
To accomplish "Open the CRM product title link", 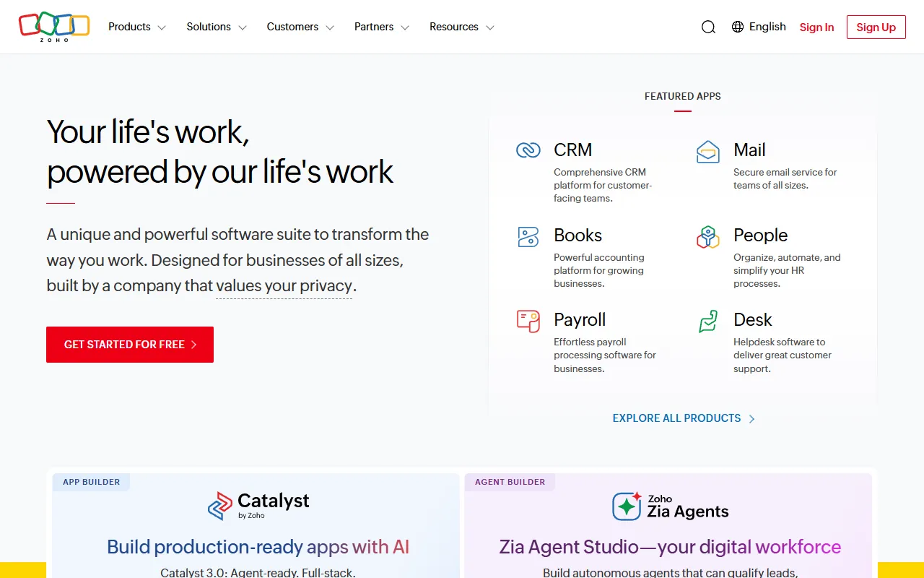I will 573,150.
